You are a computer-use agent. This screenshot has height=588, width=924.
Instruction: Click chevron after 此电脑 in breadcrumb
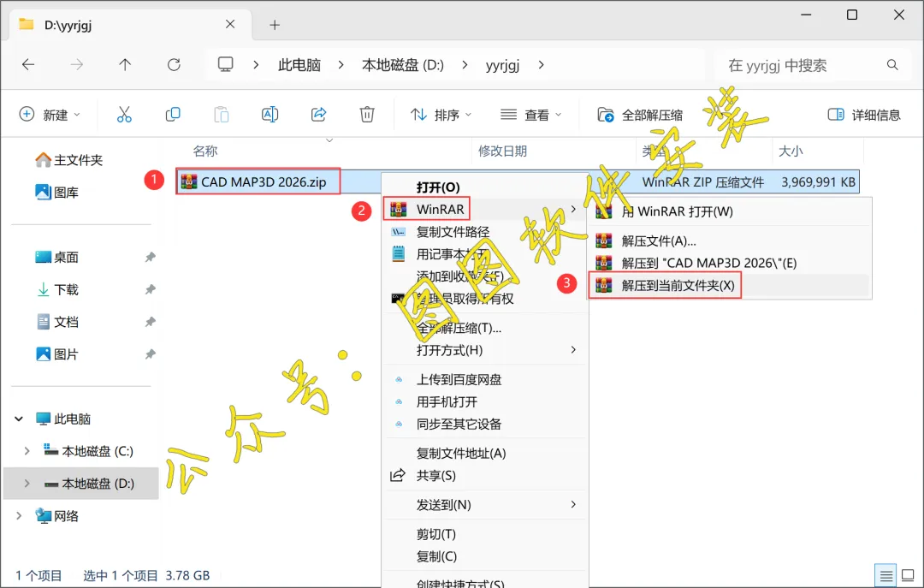[x=341, y=64]
